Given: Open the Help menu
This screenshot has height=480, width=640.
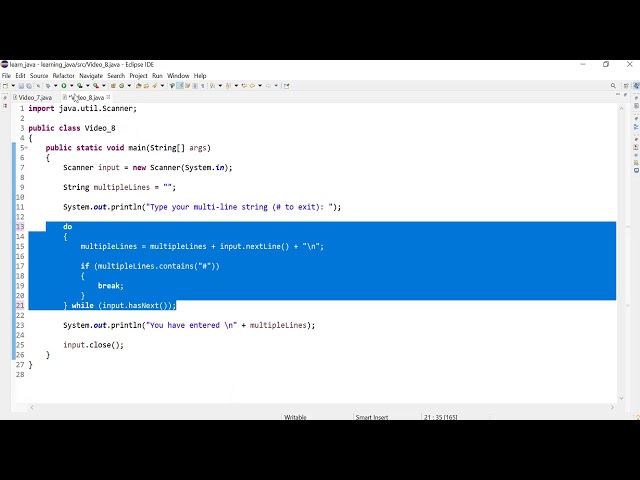Looking at the screenshot, I should click(200, 76).
